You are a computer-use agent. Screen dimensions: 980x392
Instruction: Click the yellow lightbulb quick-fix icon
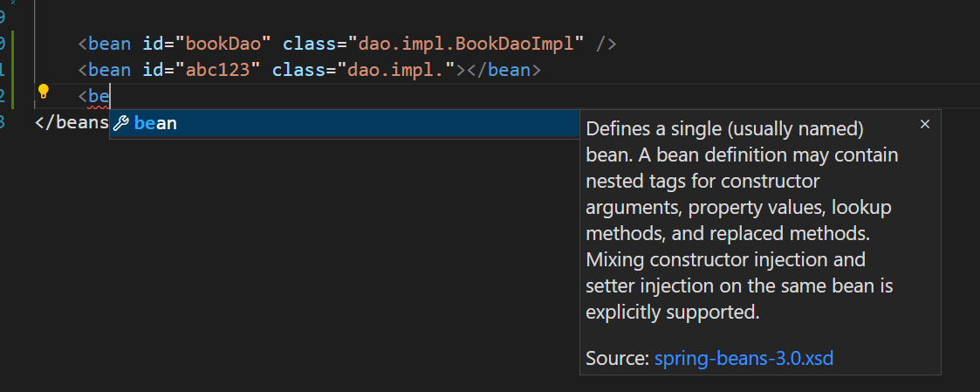pos(43,92)
